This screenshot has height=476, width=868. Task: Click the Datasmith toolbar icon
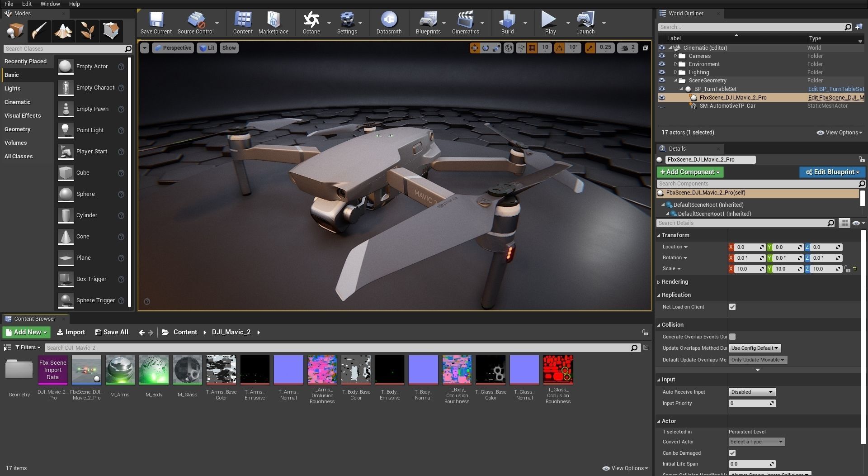click(389, 23)
